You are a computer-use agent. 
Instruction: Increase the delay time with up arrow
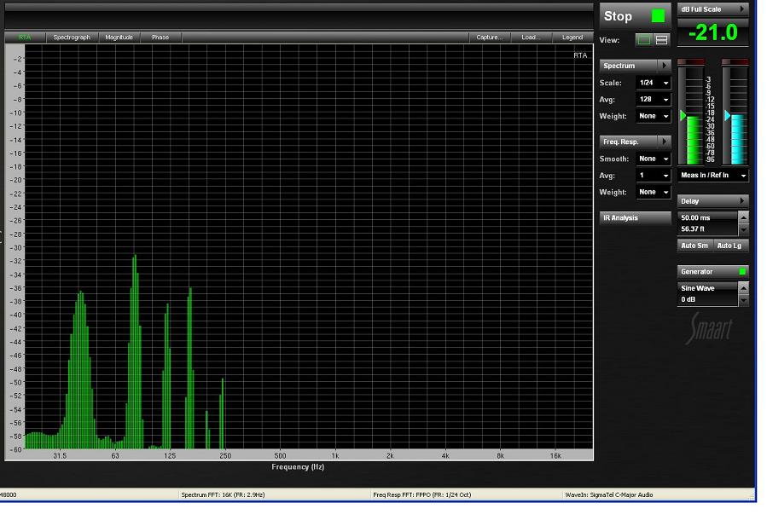coord(743,217)
